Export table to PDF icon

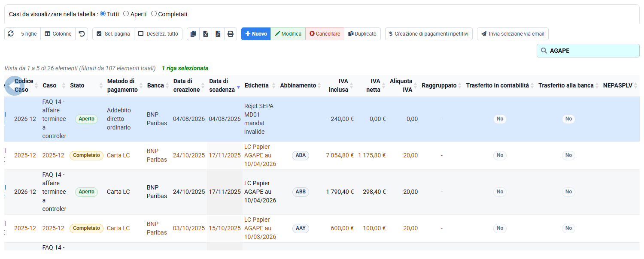coord(218,34)
